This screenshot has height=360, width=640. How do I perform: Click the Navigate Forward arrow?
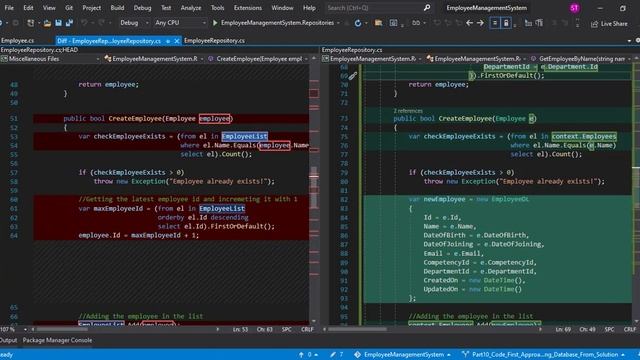tap(480, 23)
